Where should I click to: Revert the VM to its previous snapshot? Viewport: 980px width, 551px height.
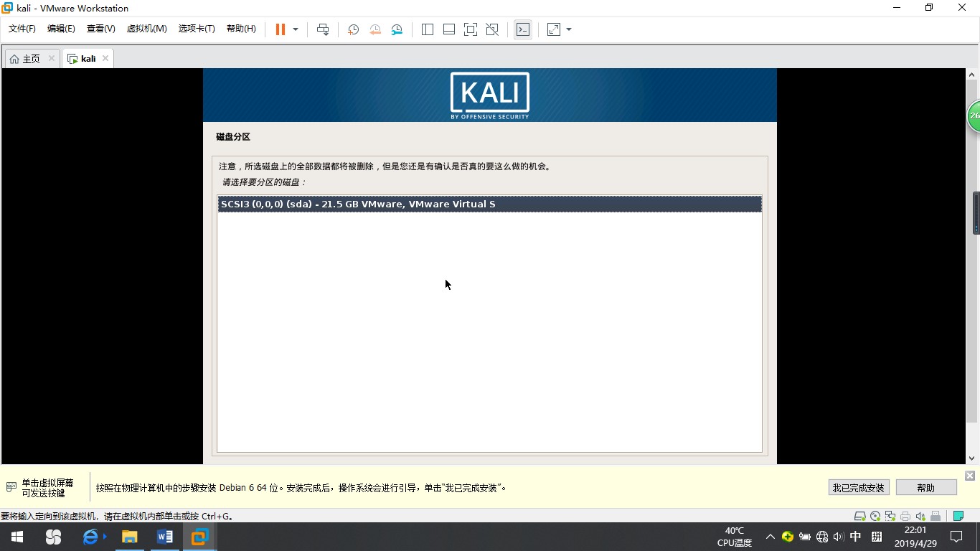click(x=375, y=29)
